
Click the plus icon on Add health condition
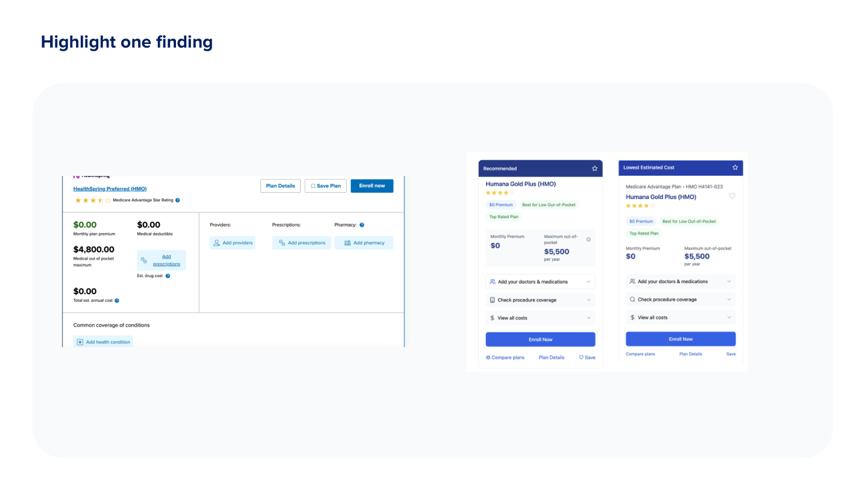(80, 342)
